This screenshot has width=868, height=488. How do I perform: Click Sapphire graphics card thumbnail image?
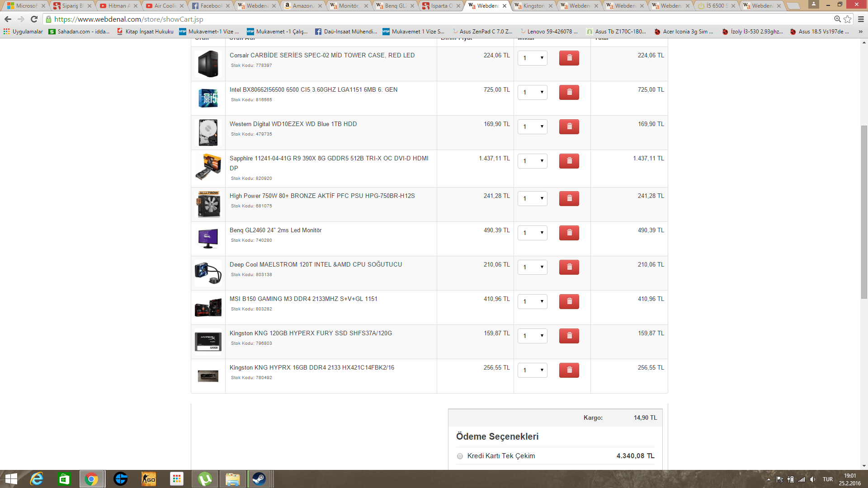[x=208, y=167]
